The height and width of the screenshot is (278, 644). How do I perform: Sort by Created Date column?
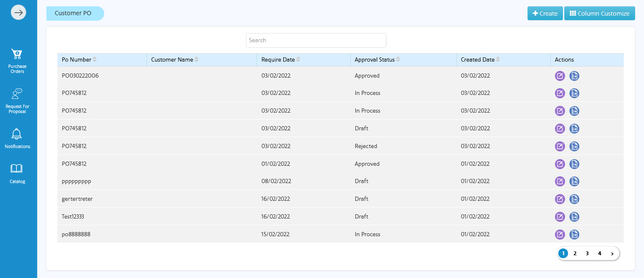pos(498,60)
